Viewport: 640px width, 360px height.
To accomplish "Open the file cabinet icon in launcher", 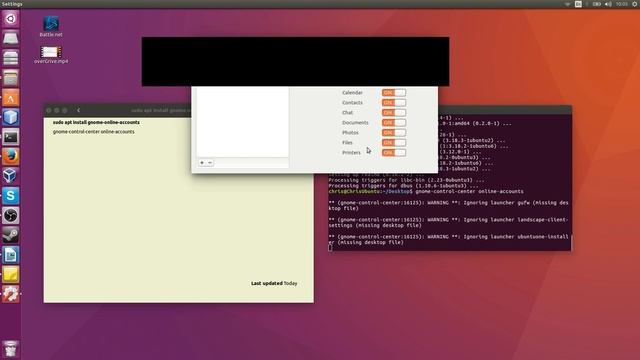I will point(11,58).
